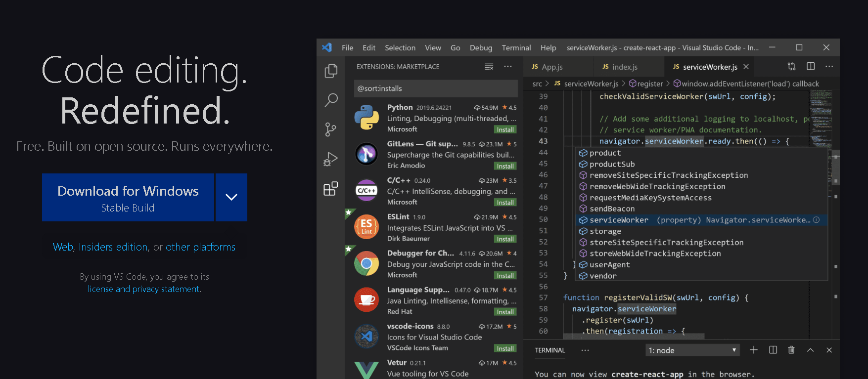Install the vscode-icons extension
The image size is (868, 379).
(x=505, y=348)
